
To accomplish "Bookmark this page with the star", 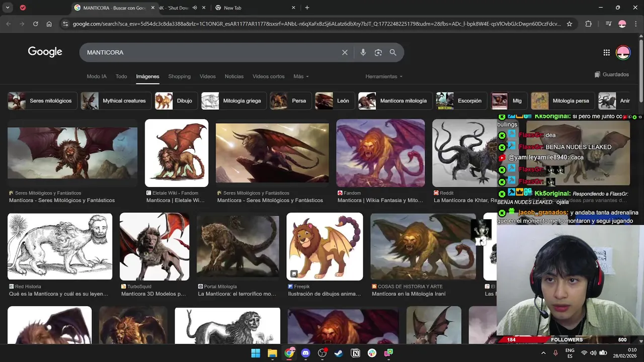I will (570, 24).
